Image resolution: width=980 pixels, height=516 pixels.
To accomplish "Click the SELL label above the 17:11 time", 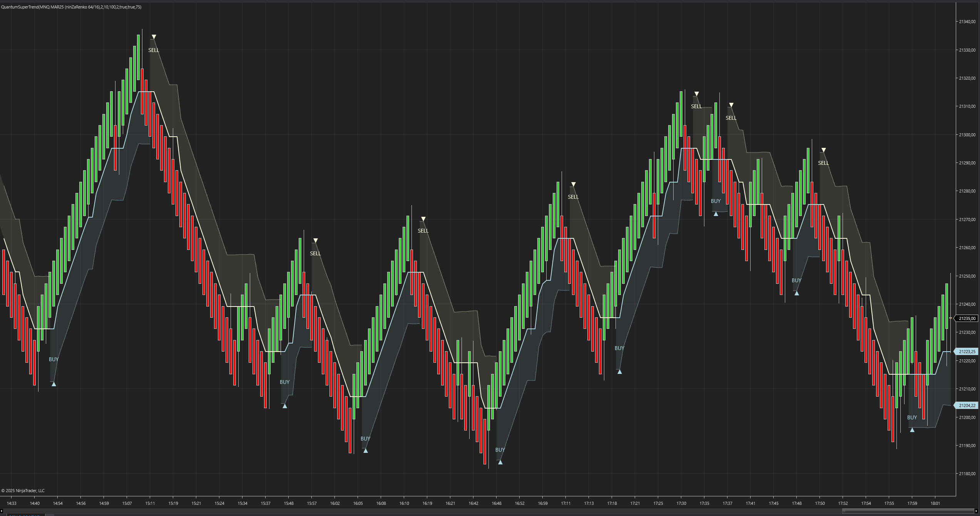I will tap(573, 197).
